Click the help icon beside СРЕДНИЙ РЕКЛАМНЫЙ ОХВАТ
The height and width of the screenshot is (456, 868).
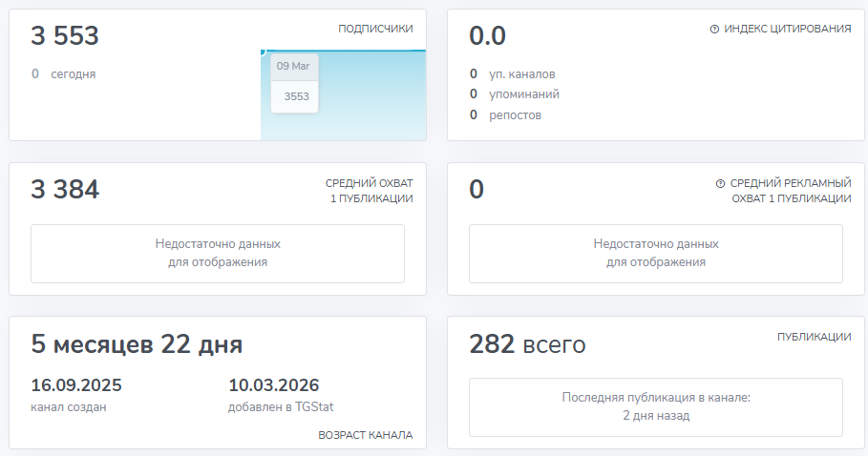point(720,182)
